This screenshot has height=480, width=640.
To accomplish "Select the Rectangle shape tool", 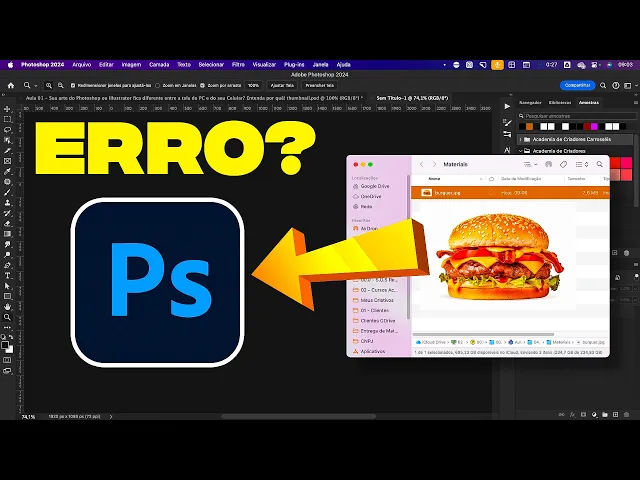I will pos(7,296).
